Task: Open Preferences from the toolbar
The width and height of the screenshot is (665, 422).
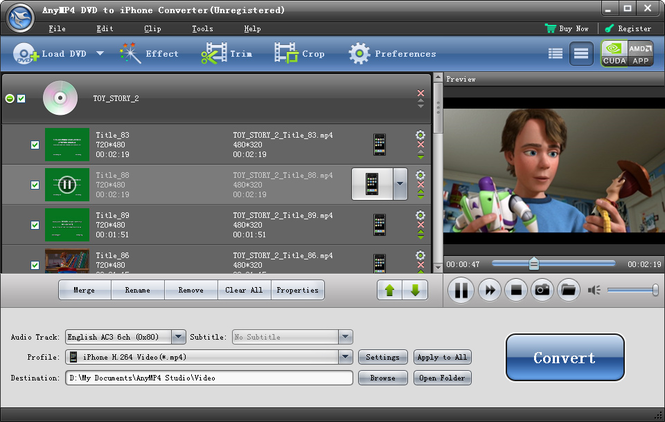Action: 392,54
